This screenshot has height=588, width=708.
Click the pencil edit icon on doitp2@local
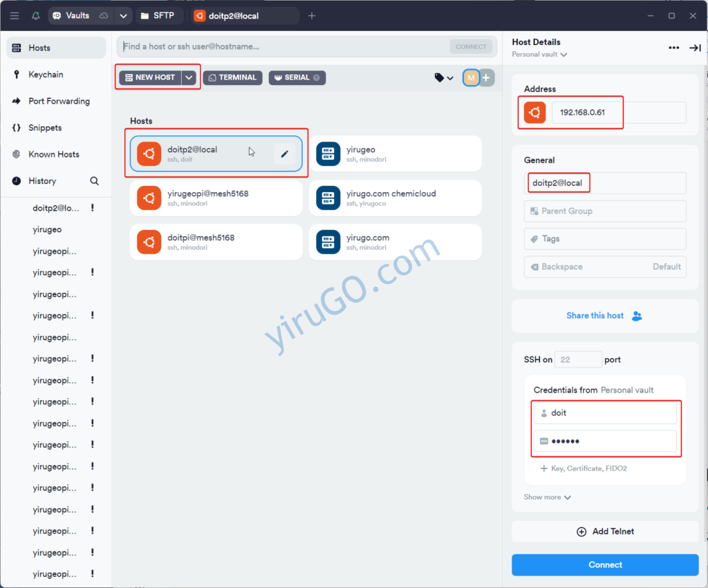(284, 154)
